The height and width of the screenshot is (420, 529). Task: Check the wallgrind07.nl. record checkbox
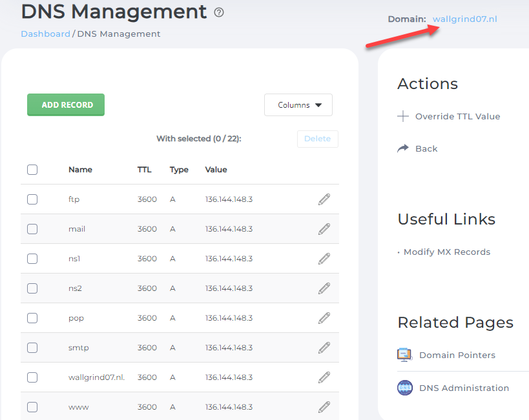coord(32,377)
